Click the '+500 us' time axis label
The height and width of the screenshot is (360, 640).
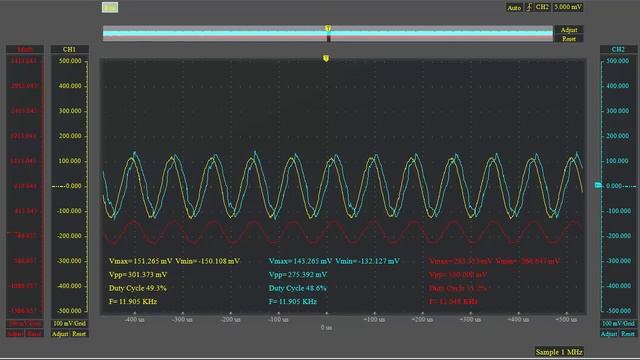pyautogui.click(x=566, y=320)
